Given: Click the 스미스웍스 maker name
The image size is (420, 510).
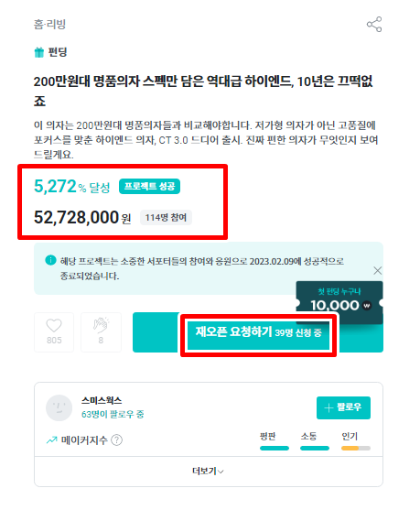Looking at the screenshot, I should 102,400.
